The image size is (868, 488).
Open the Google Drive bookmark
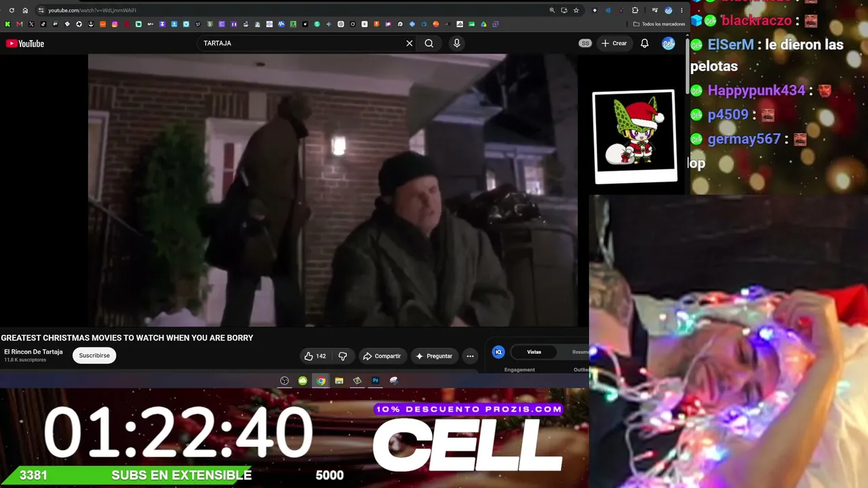(x=484, y=24)
